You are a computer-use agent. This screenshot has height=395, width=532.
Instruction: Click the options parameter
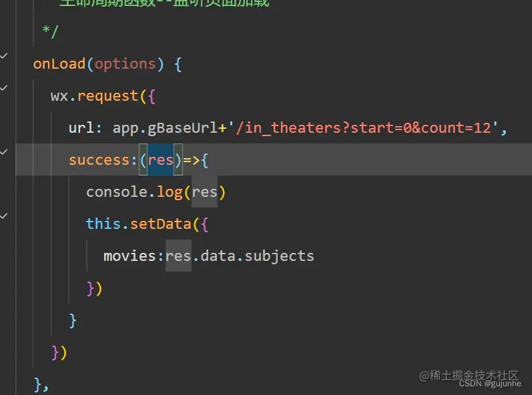coord(125,64)
